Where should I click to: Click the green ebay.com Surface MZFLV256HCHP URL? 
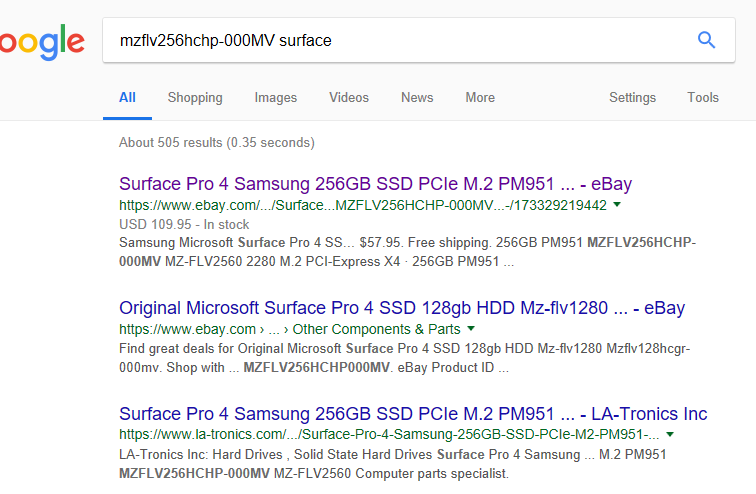[x=363, y=205]
